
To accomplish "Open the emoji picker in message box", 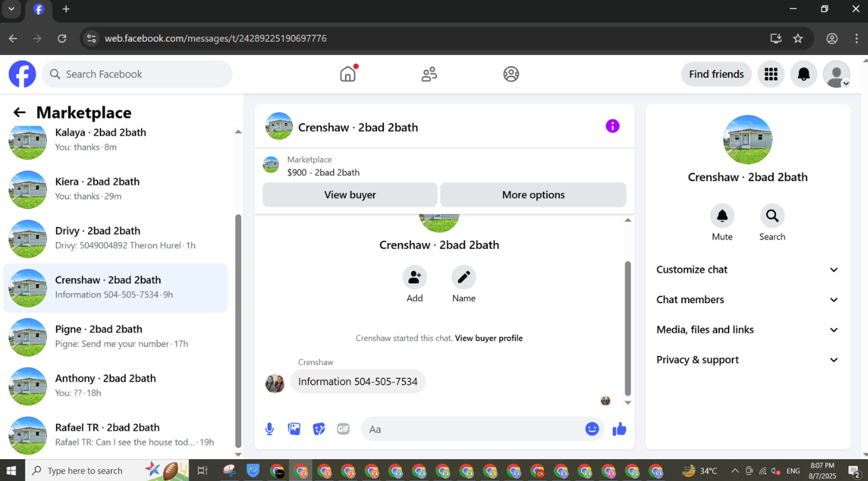I will (592, 429).
